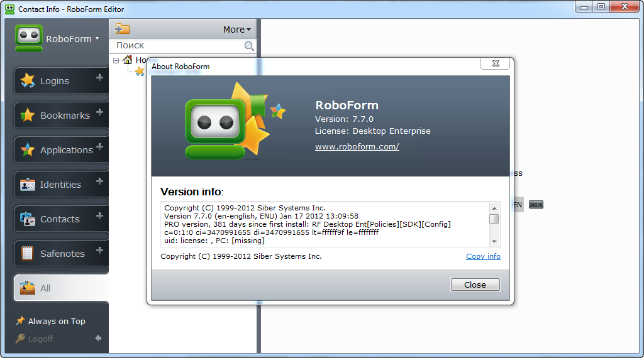Open the Identities category

pos(61,185)
